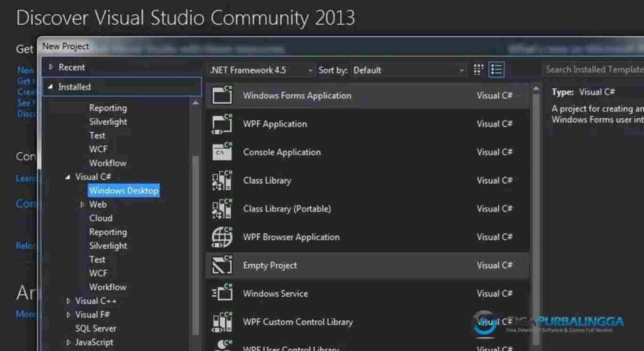
Task: Select Reporting under Visual C#
Action: 108,232
